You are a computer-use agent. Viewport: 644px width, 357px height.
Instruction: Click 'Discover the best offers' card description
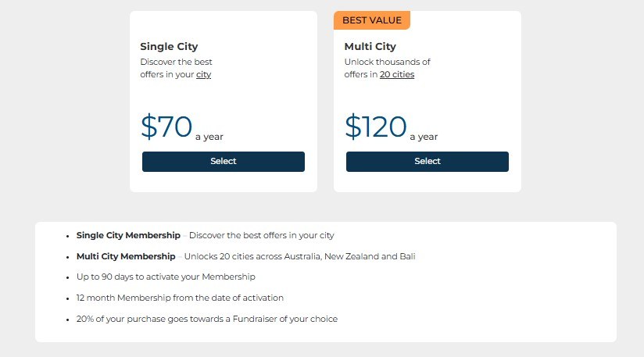tap(176, 62)
